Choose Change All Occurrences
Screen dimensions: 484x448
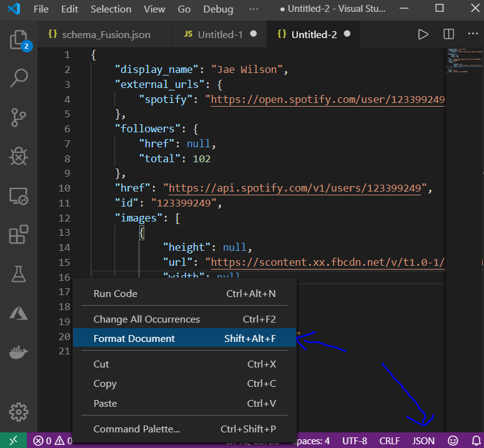pos(185,319)
